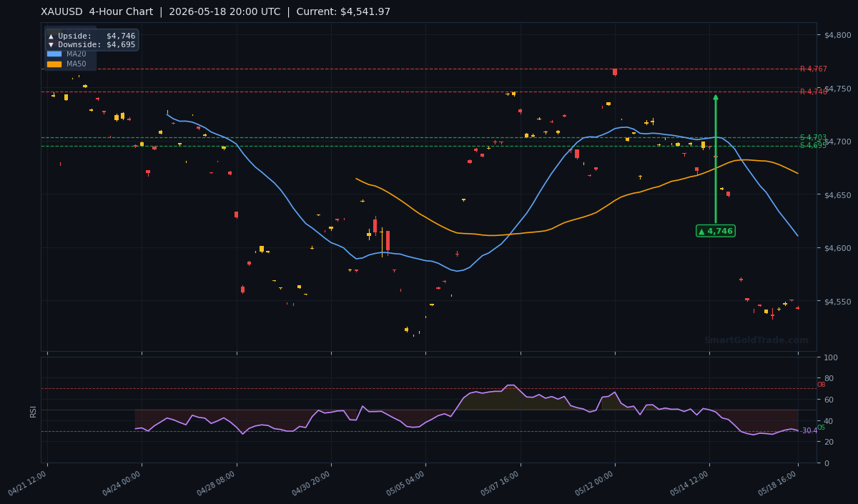Image resolution: width=858 pixels, height=504 pixels.
Task: Click the OB overbought marker label
Action: (821, 385)
